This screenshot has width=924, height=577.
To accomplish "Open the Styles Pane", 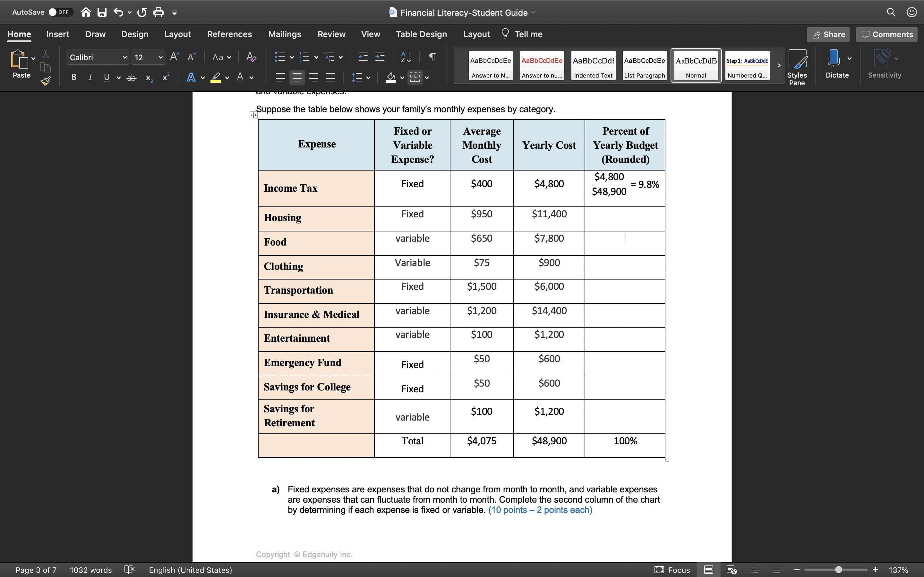I will click(797, 67).
